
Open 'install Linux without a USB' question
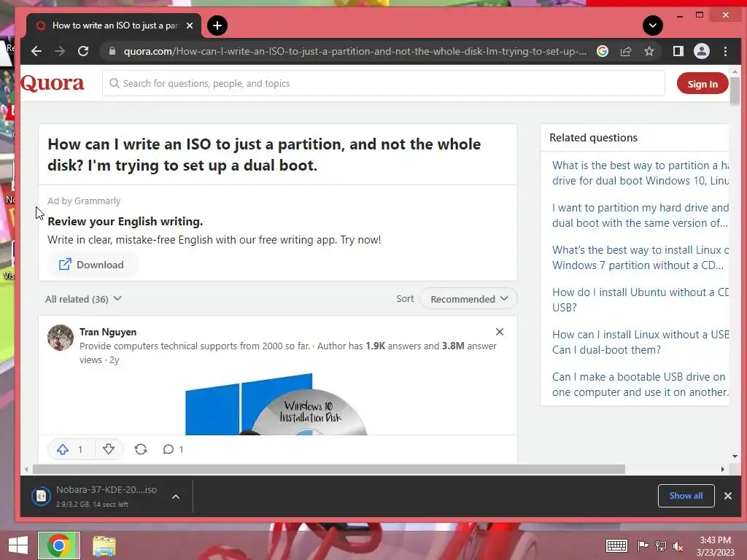[x=640, y=342]
